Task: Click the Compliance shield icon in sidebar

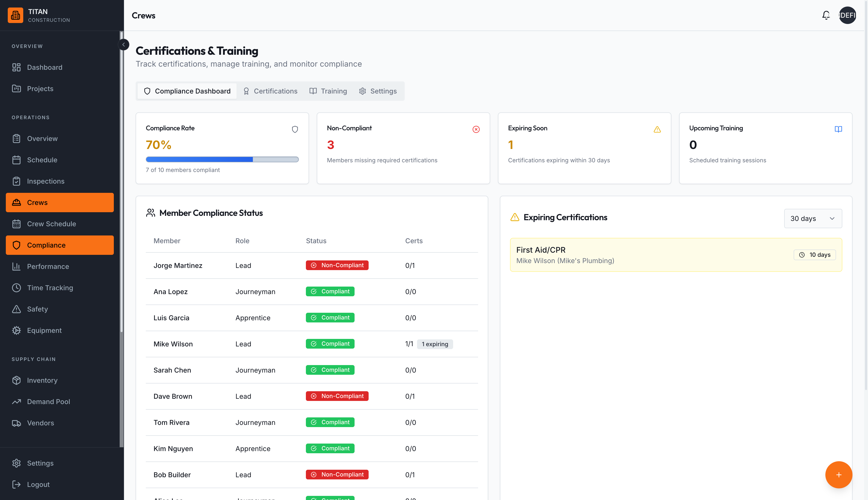Action: pyautogui.click(x=16, y=245)
